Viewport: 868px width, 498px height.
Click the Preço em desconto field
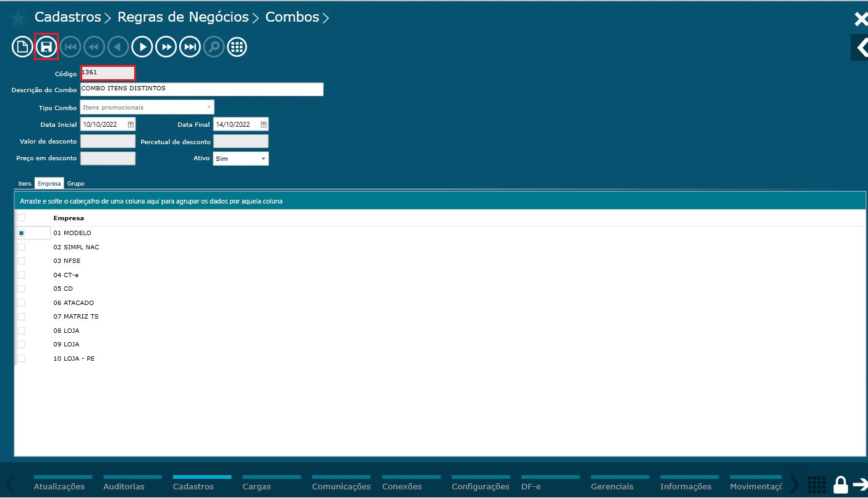click(108, 158)
